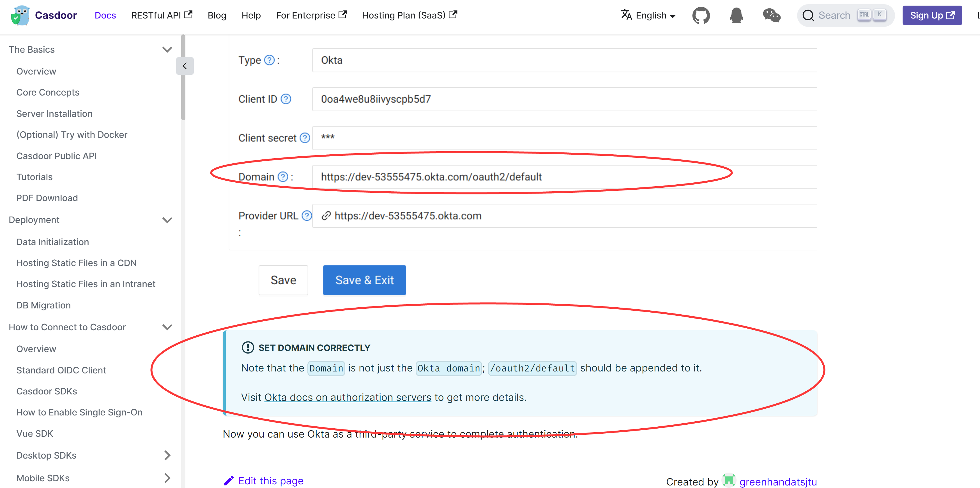Expand the Desktop SDKs section
The image size is (980, 488).
[x=167, y=455]
